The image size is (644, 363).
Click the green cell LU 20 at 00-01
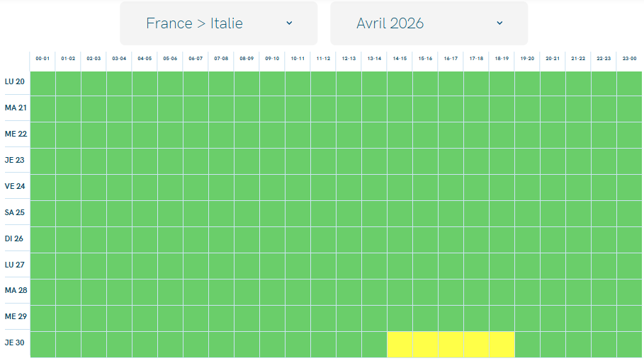43,82
